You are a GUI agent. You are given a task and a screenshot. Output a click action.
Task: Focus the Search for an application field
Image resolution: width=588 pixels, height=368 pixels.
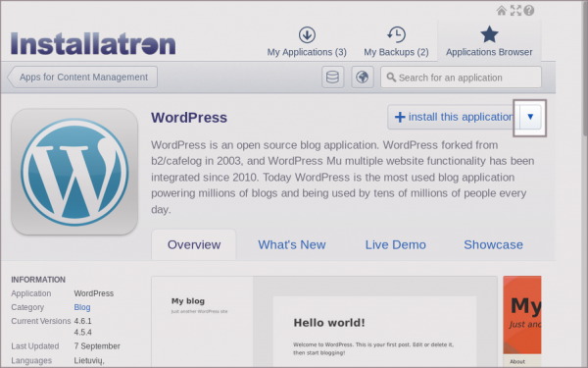click(461, 78)
